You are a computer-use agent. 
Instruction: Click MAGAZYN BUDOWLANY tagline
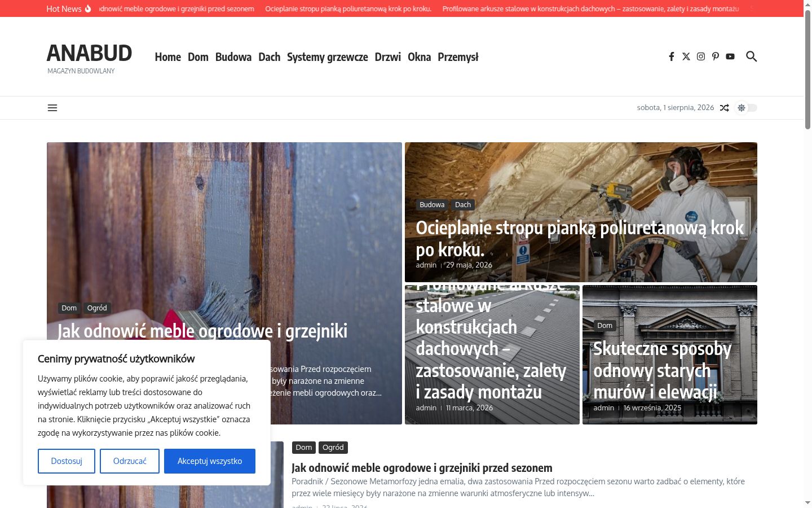(x=81, y=71)
